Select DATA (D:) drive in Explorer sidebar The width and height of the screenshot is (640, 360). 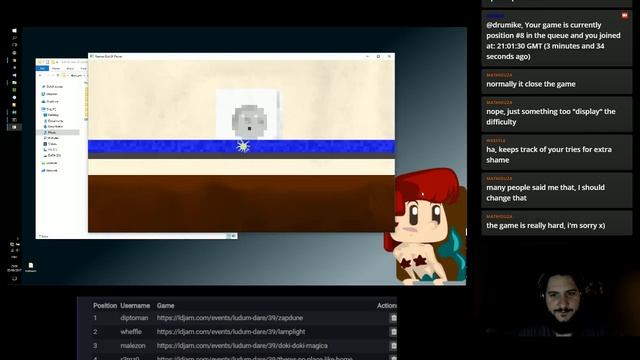click(x=52, y=156)
